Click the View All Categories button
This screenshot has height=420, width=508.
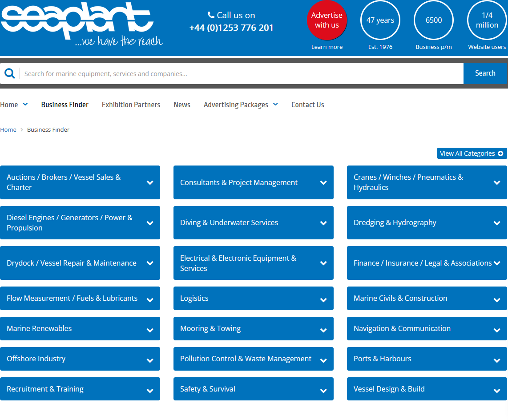click(x=472, y=153)
